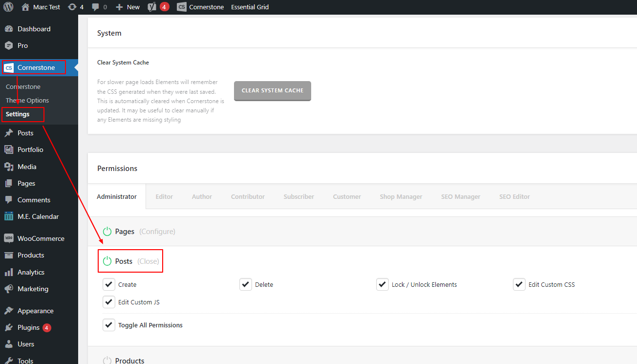Uncheck Toggle All Permissions checkbox
The width and height of the screenshot is (637, 364).
pos(108,325)
